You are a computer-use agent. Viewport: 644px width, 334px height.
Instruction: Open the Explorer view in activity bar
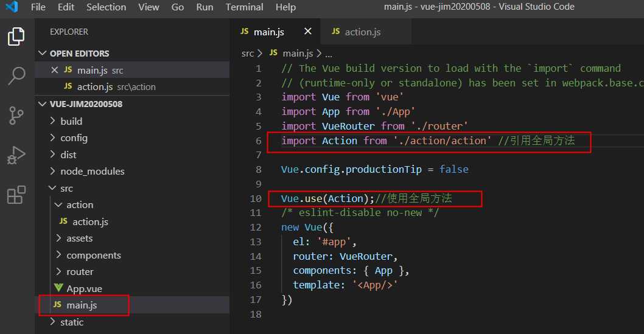pos(16,37)
